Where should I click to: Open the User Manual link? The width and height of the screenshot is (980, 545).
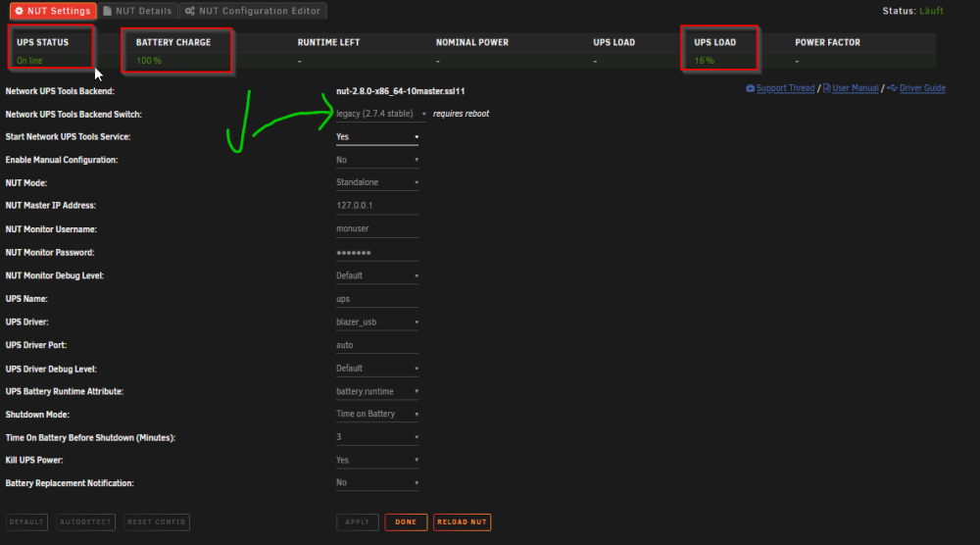coord(855,88)
